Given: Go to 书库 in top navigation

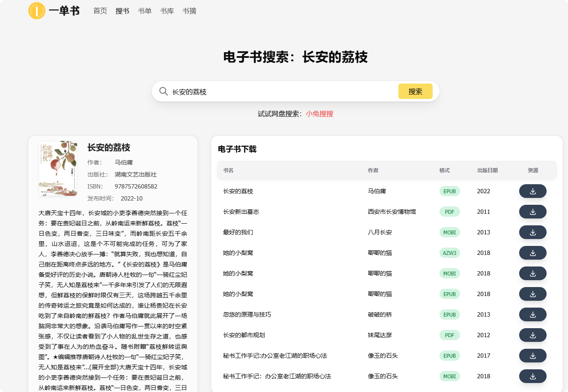Looking at the screenshot, I should coord(167,11).
